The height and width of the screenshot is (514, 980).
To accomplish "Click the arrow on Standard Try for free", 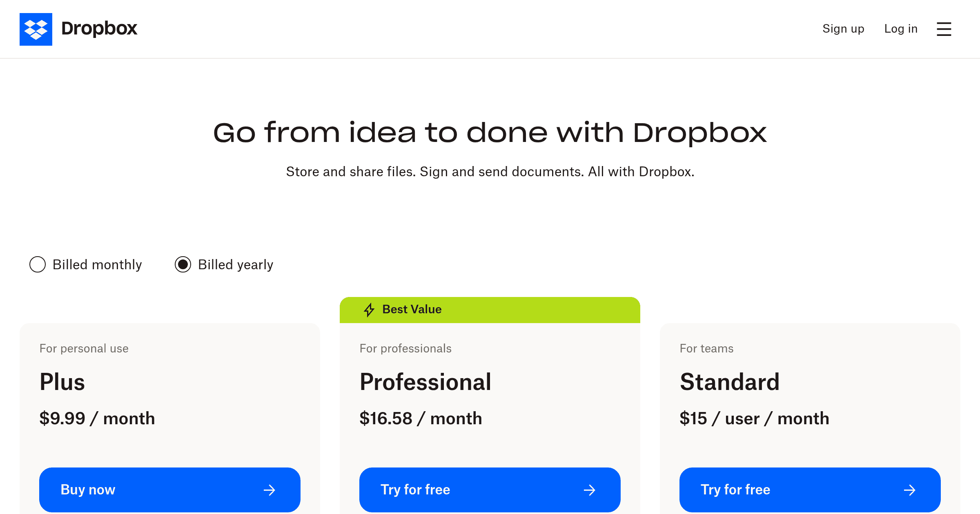I will tap(910, 490).
